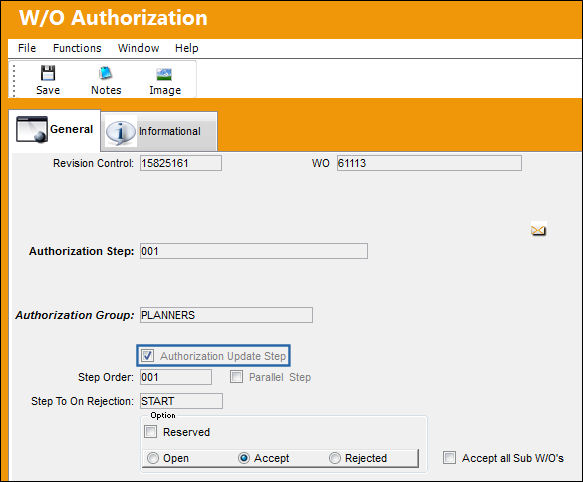The image size is (583, 482).
Task: Toggle the Authorization Update Step checkbox
Action: pyautogui.click(x=147, y=356)
